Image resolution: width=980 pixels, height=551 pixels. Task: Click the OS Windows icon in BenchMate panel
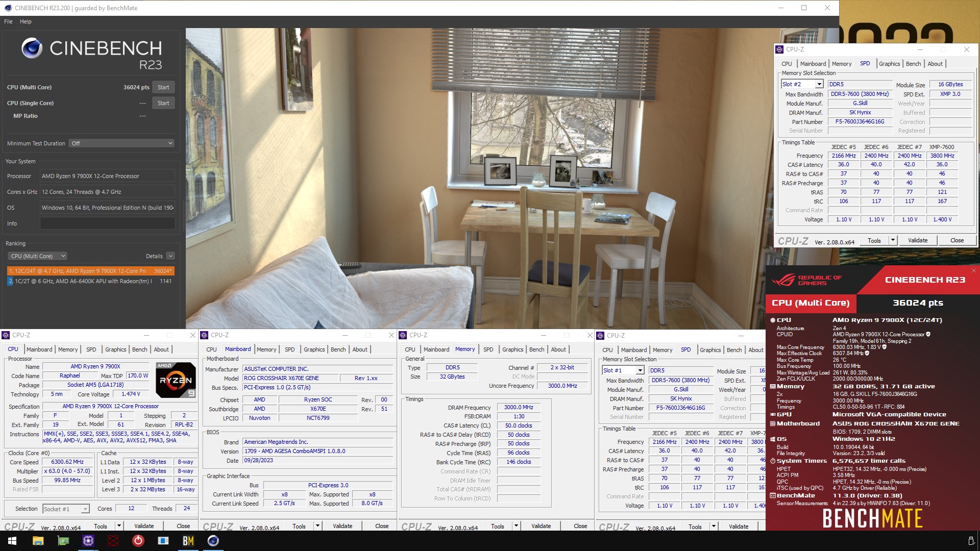(x=773, y=439)
